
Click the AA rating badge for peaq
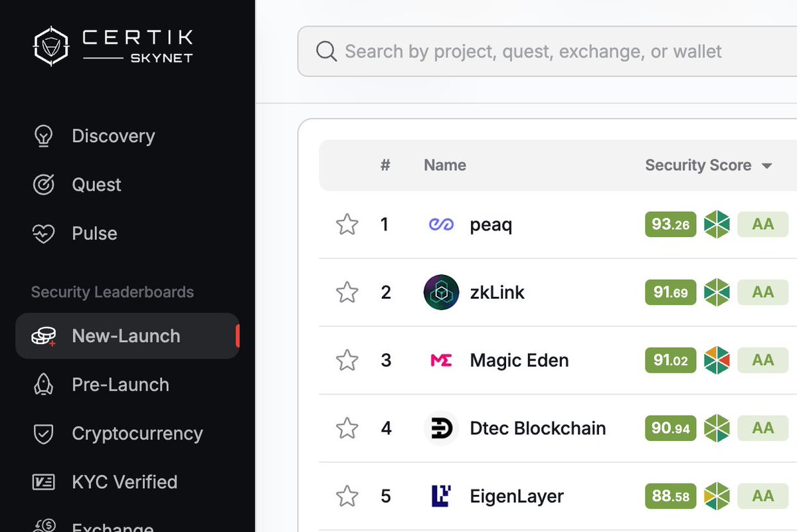click(x=762, y=224)
